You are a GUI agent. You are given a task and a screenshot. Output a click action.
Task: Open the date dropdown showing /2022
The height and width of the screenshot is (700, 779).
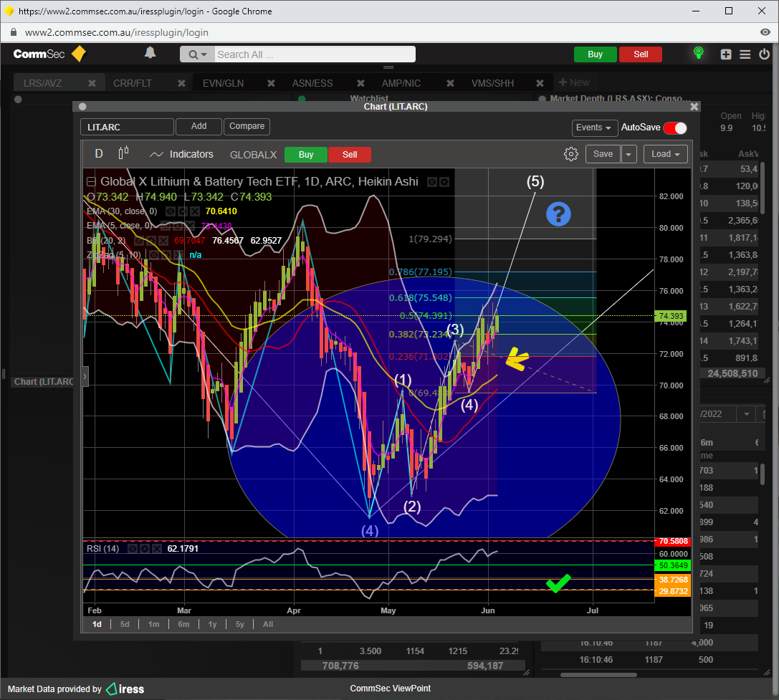point(746,414)
